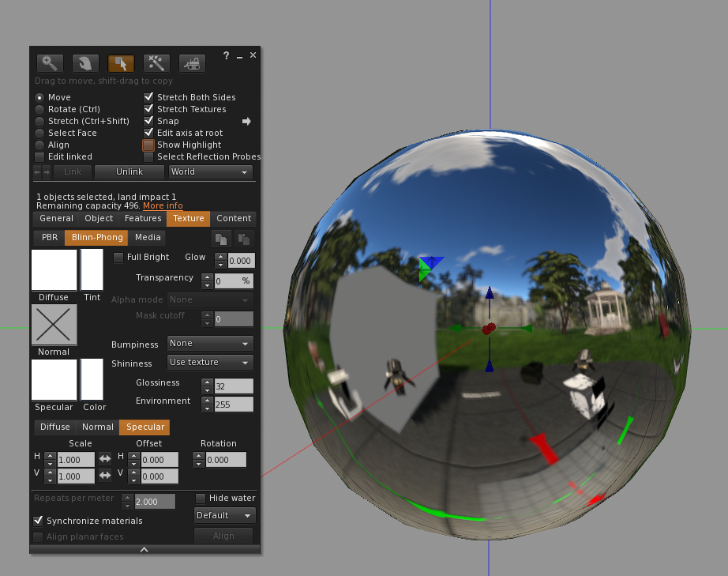The image size is (728, 576).
Task: Switch to the Object tab
Action: coord(99,218)
